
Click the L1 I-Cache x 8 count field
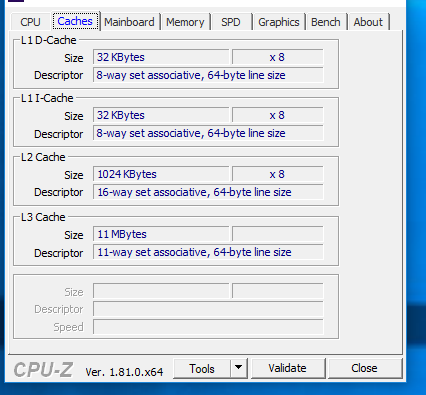coord(277,115)
